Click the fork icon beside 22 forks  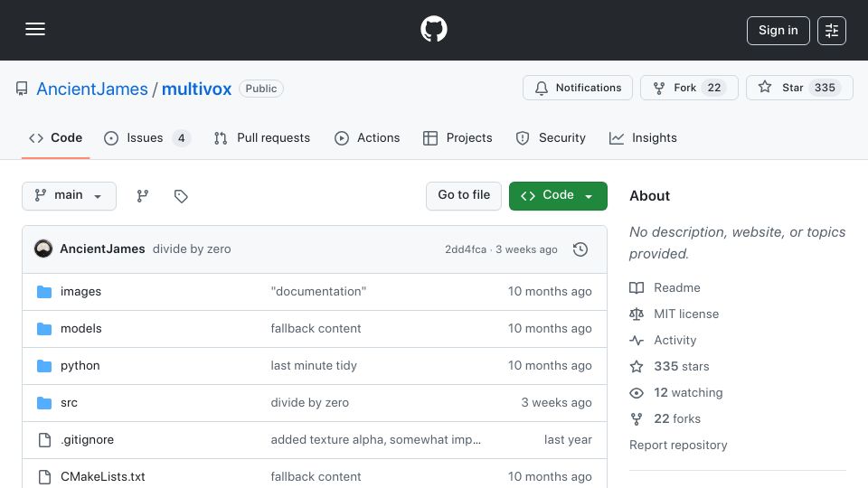(x=637, y=419)
